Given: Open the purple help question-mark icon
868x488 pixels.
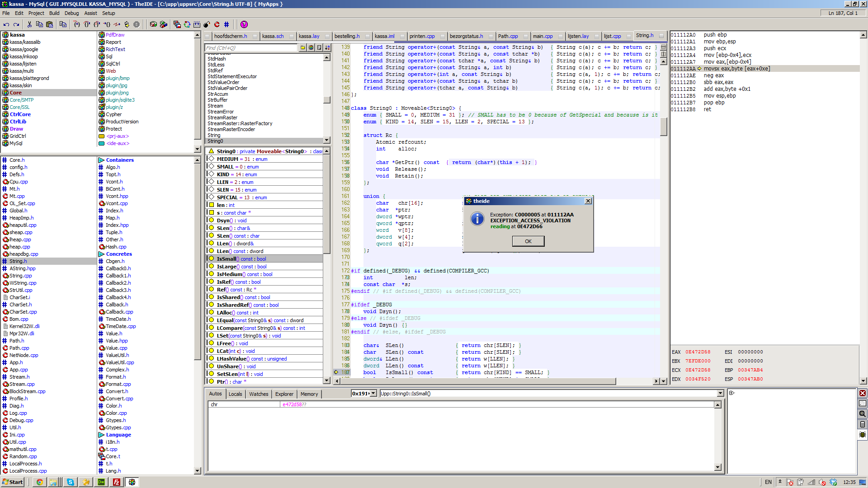Looking at the screenshot, I should [x=244, y=24].
